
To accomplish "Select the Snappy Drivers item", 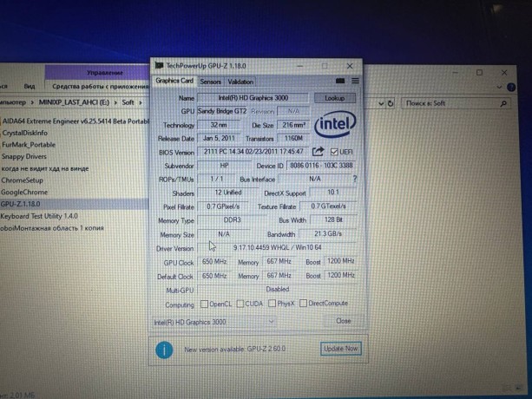I will point(23,157).
